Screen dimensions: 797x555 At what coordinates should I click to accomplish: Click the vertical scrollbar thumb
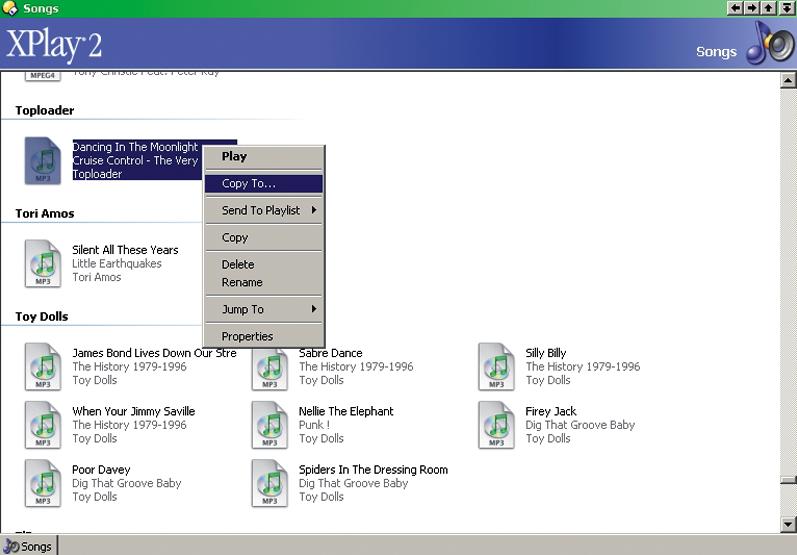tap(788, 479)
